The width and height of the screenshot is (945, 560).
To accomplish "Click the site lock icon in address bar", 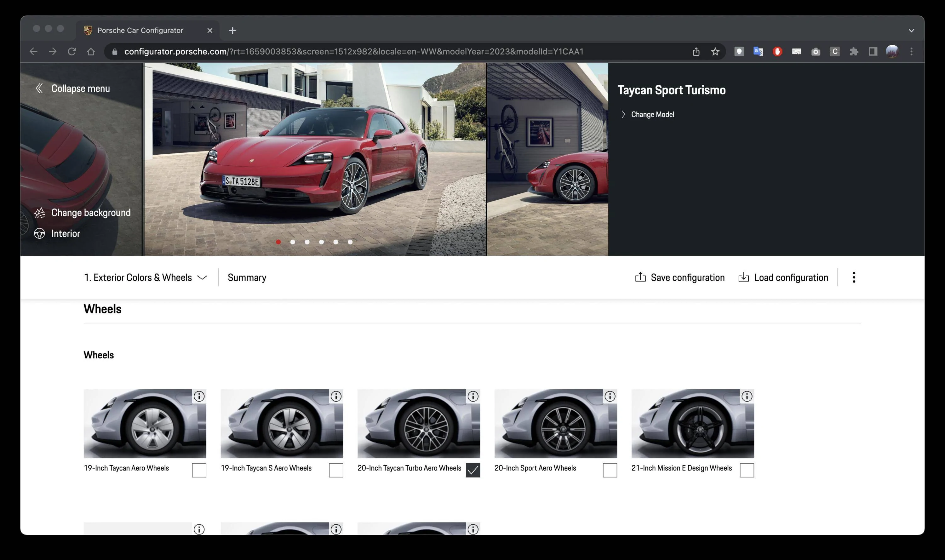I will coord(115,51).
